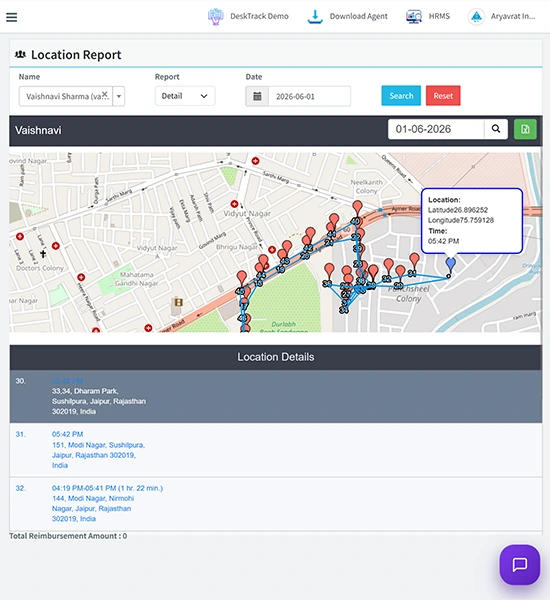Screen dimensions: 550x600
Task: Open the DeskTrack Demo link
Action: pyautogui.click(x=259, y=16)
